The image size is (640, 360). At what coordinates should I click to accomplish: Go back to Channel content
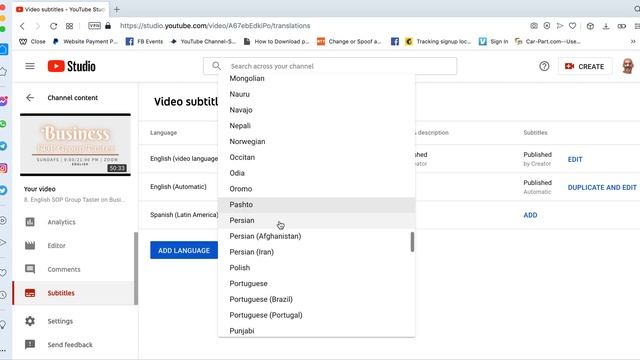[x=30, y=98]
